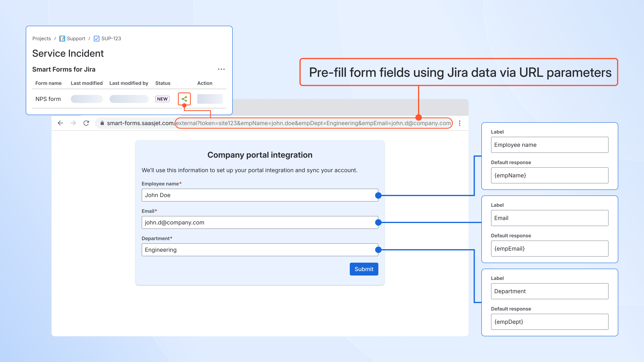This screenshot has height=362, width=644.
Task: Click the Status column header
Action: click(x=163, y=83)
